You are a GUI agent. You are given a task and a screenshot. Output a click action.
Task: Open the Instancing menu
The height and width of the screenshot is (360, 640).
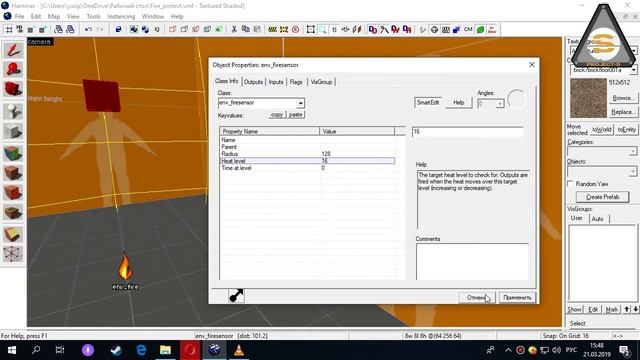pos(121,16)
